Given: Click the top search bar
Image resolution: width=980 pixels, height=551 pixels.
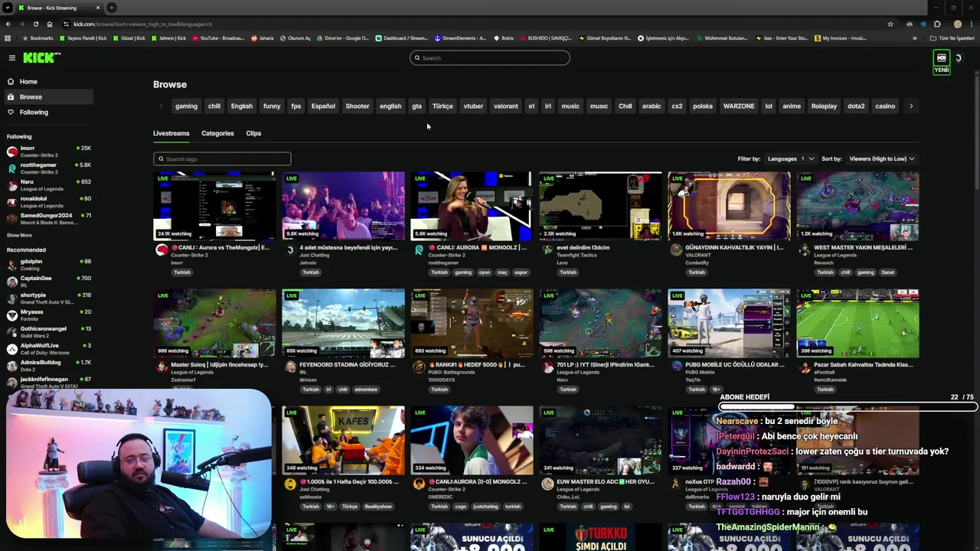Looking at the screenshot, I should pos(490,58).
